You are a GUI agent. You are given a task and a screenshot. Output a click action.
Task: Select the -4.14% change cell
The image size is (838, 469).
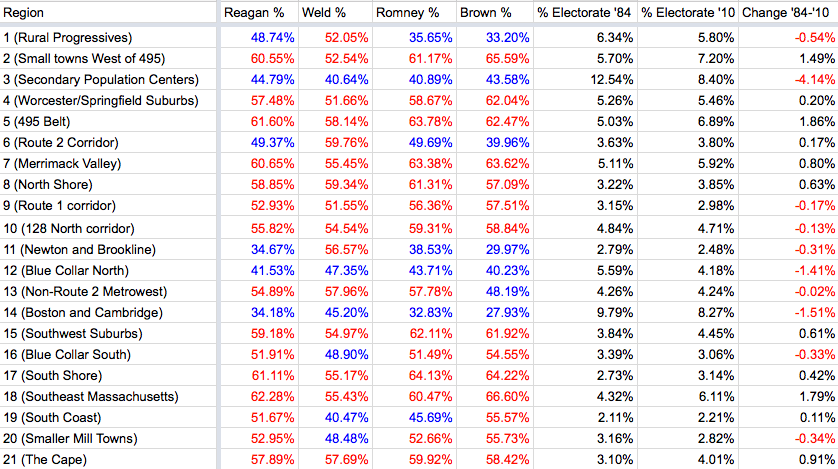point(813,79)
